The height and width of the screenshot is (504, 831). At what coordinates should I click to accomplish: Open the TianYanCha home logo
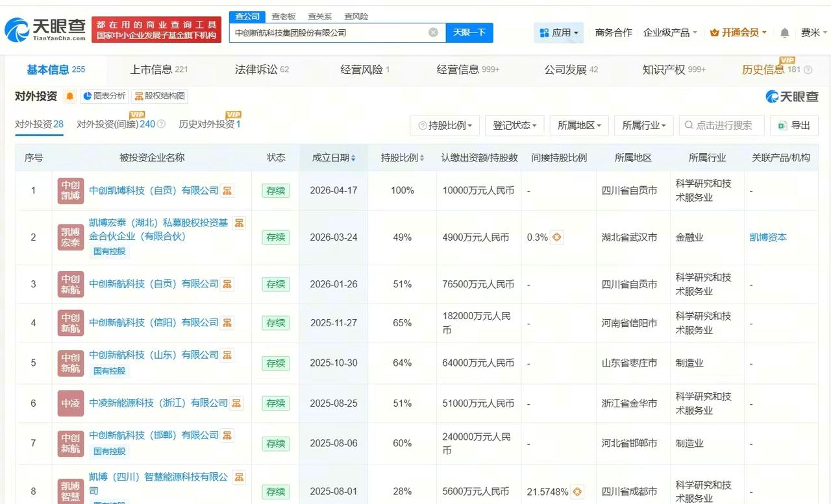pos(45,29)
